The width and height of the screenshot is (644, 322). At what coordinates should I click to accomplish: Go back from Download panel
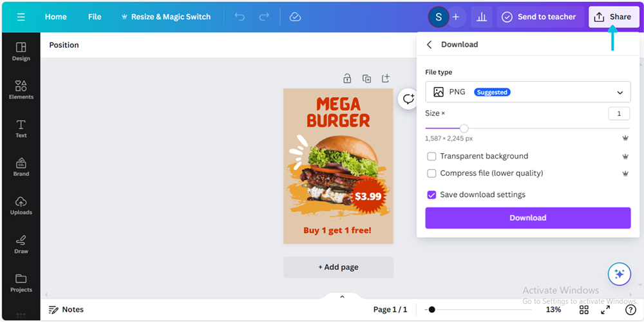tap(429, 44)
